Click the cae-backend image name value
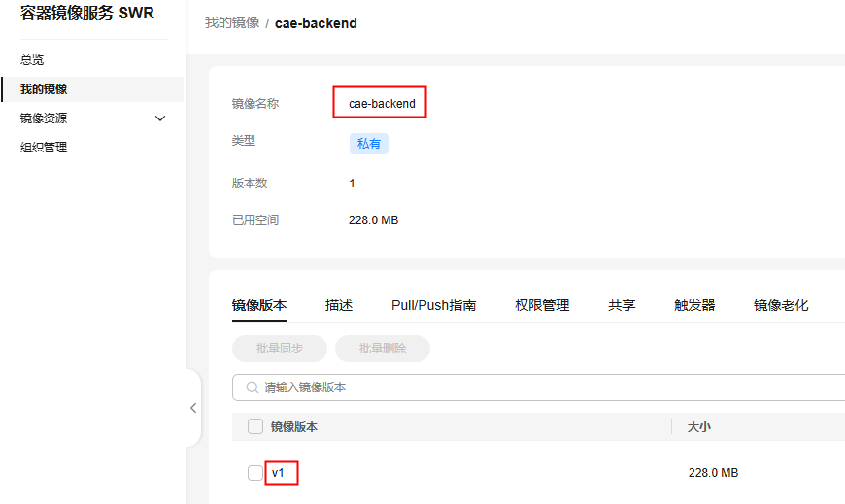 click(382, 104)
